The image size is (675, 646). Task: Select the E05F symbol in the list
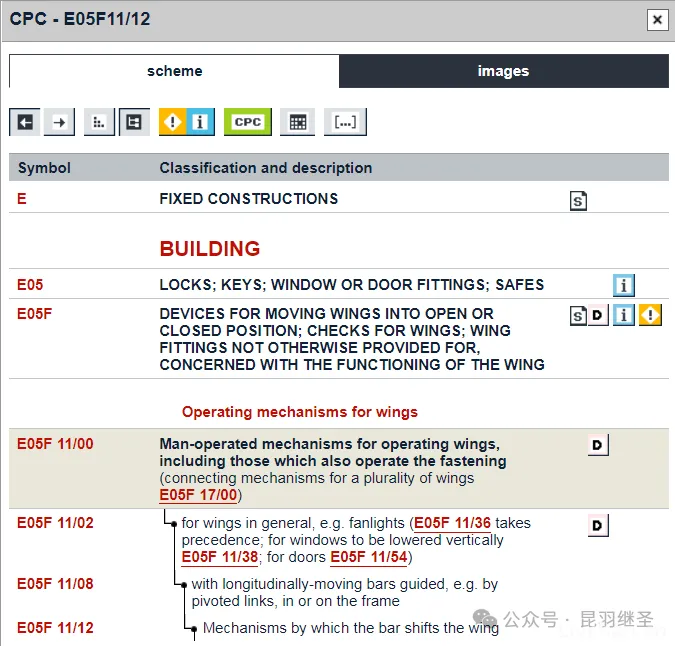[x=36, y=314]
